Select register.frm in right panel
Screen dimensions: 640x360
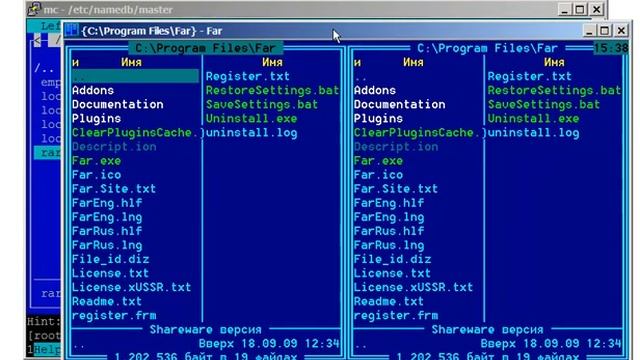point(396,316)
